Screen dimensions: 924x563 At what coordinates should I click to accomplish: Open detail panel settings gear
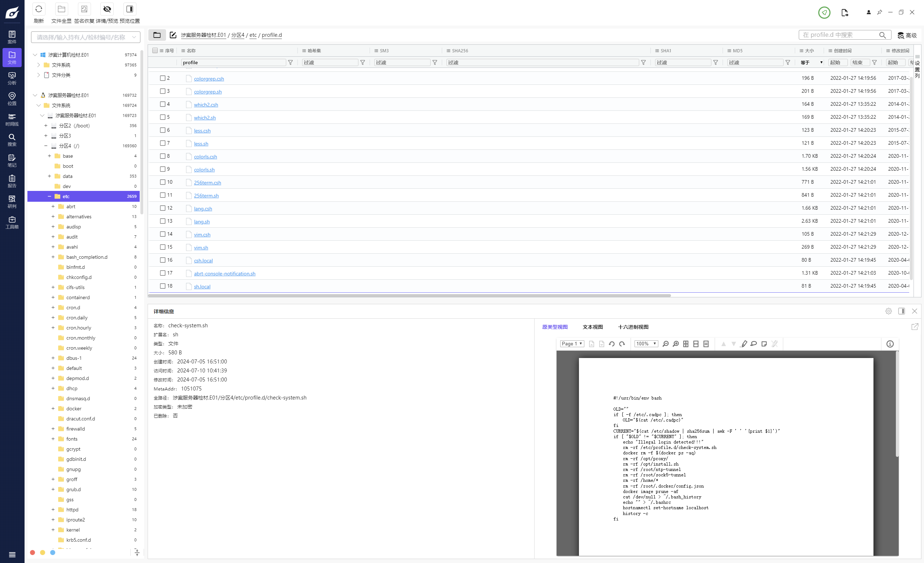point(888,311)
